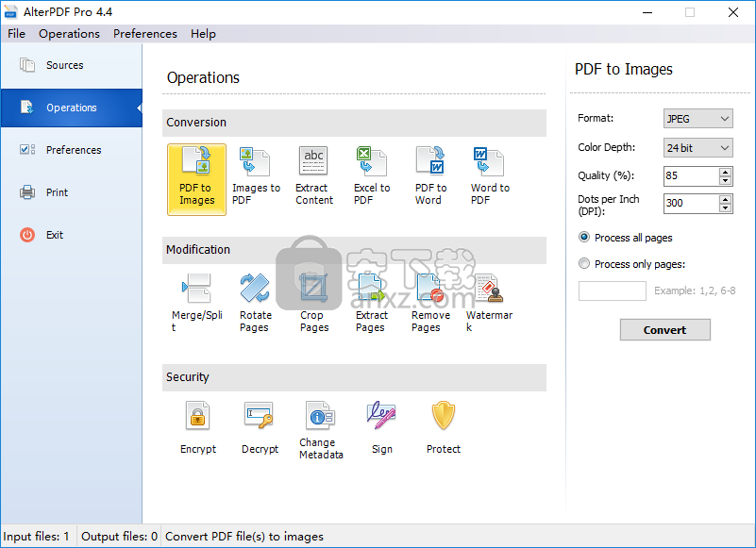Click the Output files: 0 status entry

[x=119, y=537]
